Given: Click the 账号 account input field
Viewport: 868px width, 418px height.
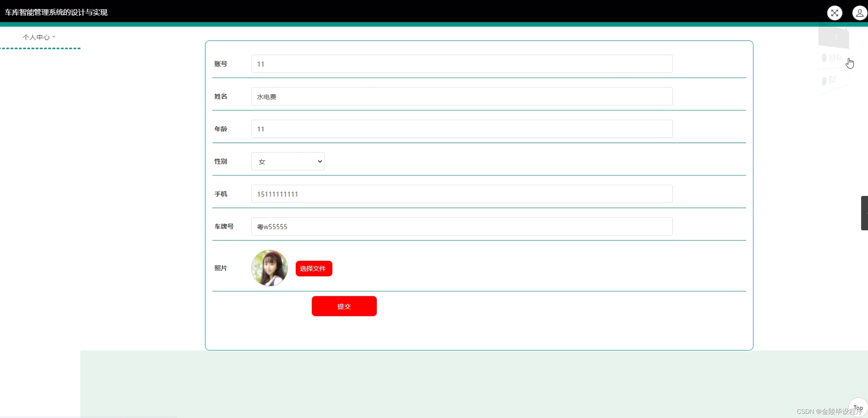Looking at the screenshot, I should pos(461,64).
